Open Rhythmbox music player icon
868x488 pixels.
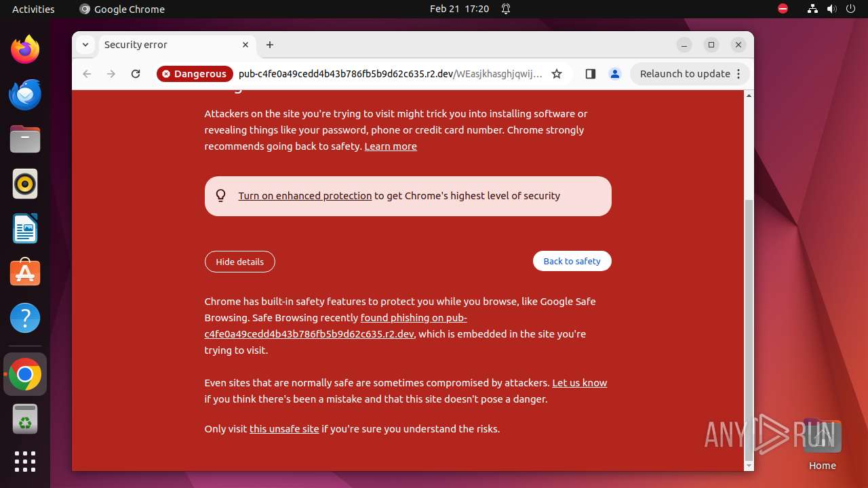(25, 184)
